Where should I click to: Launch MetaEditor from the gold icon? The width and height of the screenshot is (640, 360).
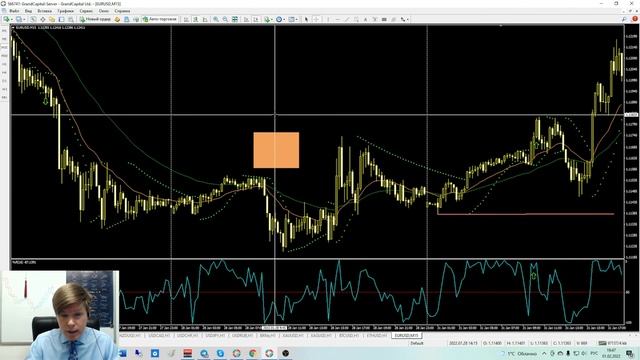tap(117, 19)
